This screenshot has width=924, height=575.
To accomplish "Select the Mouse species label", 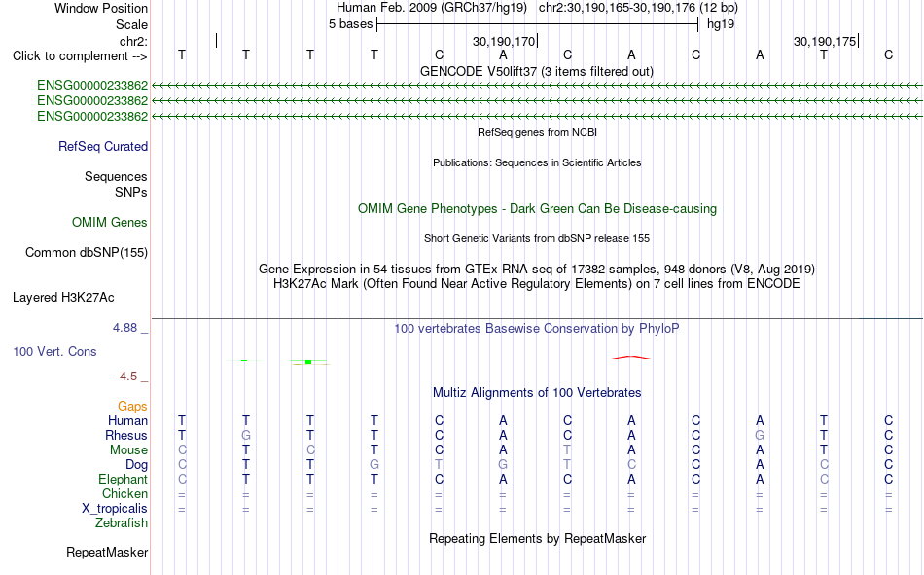I will tap(128, 449).
